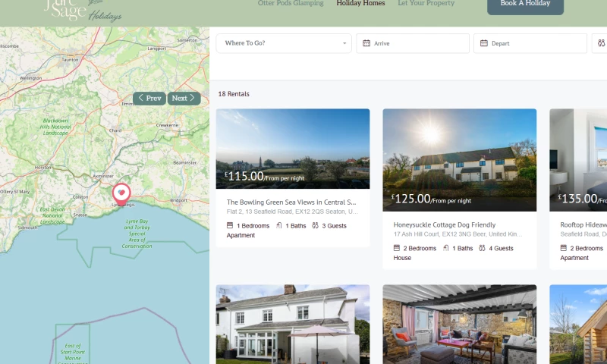Open the stone-wall lounge interior photo

(x=460, y=324)
